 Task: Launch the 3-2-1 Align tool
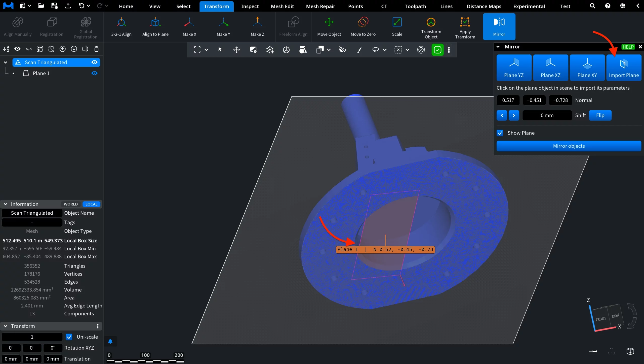click(121, 27)
